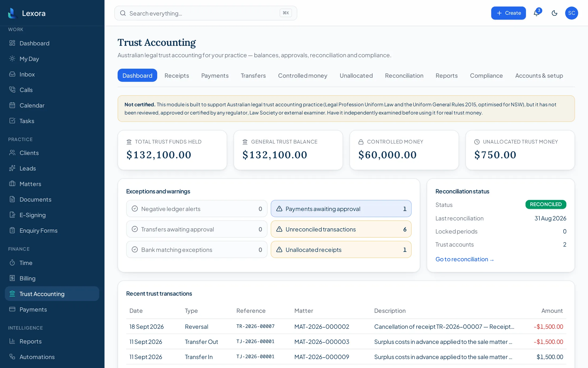The image size is (588, 368).
Task: Click the Total Trust Funds Held card
Action: pyautogui.click(x=172, y=150)
